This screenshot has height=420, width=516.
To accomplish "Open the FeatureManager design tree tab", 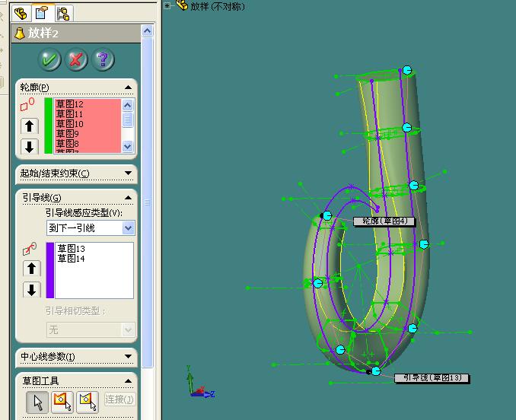I will pos(21,13).
